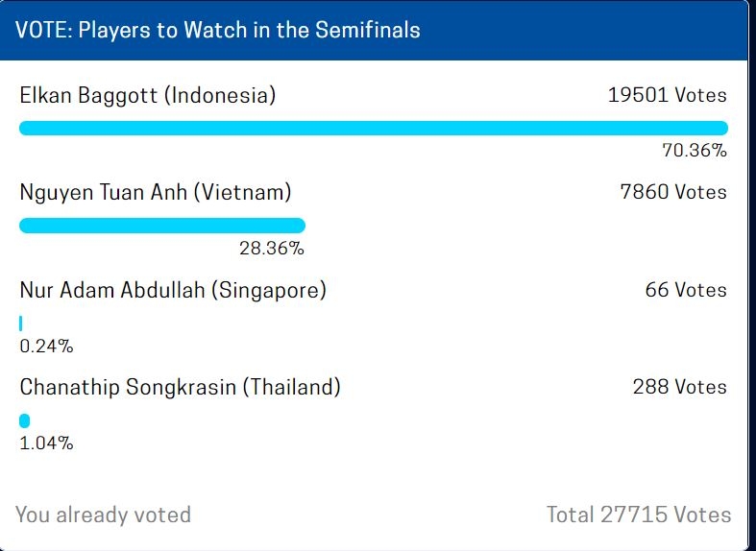Select Nur Adam Abdullah (Singapore) option
Screen dimensions: 756x551
pos(173,290)
